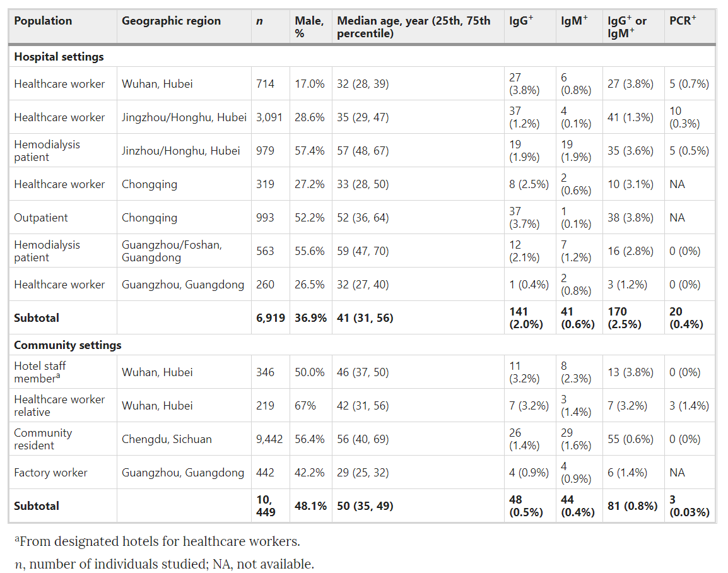Click the Male, % column header

pos(309,27)
